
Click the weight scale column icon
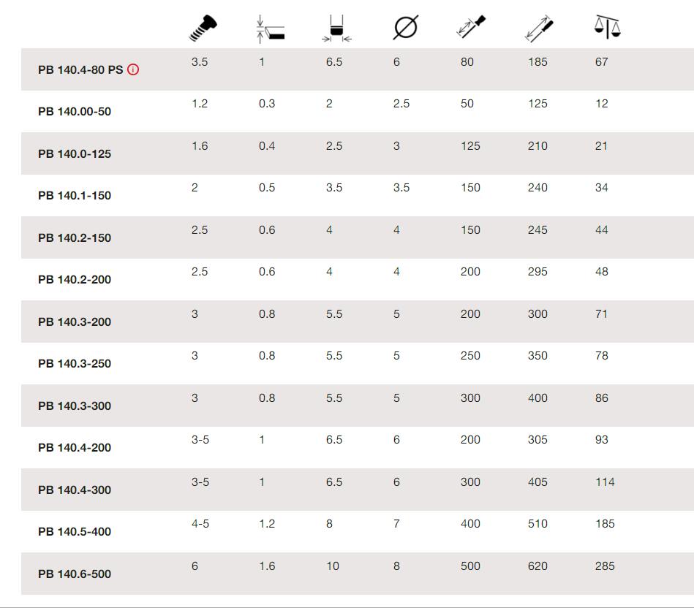(x=607, y=28)
